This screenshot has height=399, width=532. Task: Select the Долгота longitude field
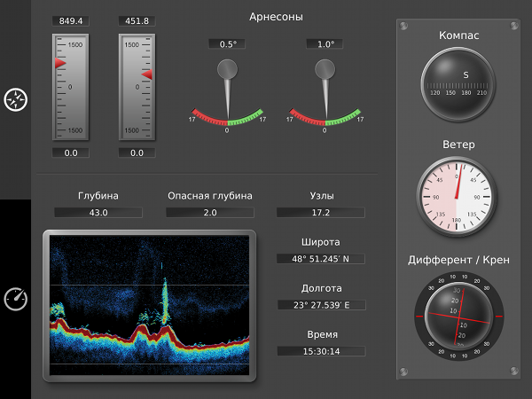320,305
